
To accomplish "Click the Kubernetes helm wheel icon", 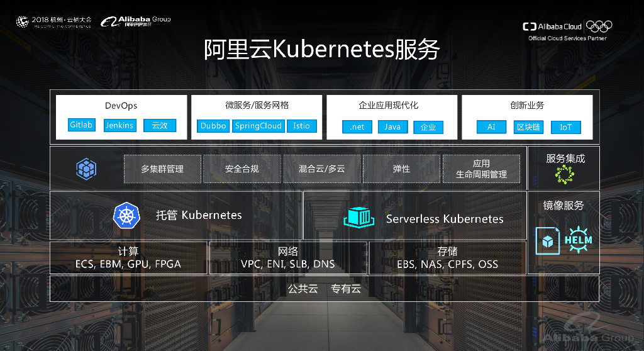I will coord(126,215).
